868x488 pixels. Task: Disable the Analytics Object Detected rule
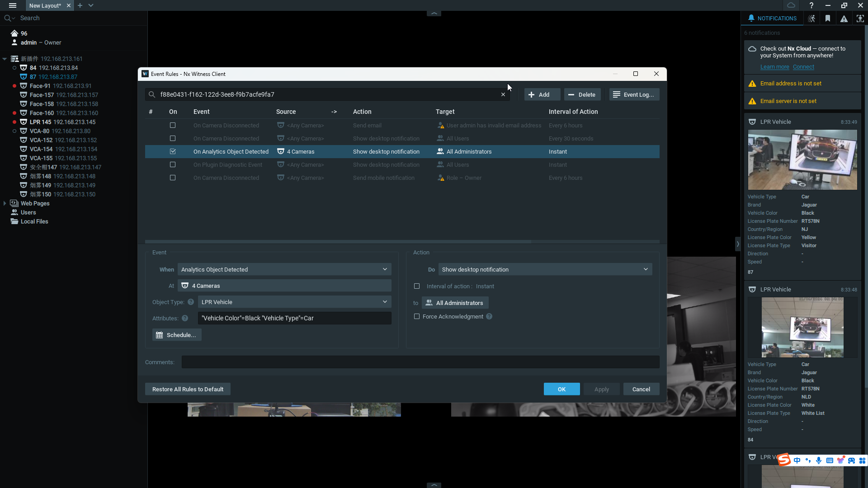tap(173, 151)
